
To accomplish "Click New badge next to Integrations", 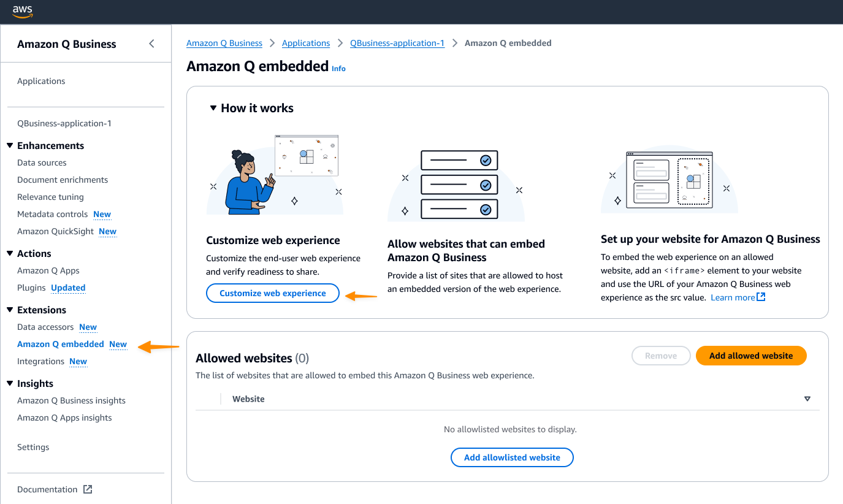I will click(x=78, y=361).
